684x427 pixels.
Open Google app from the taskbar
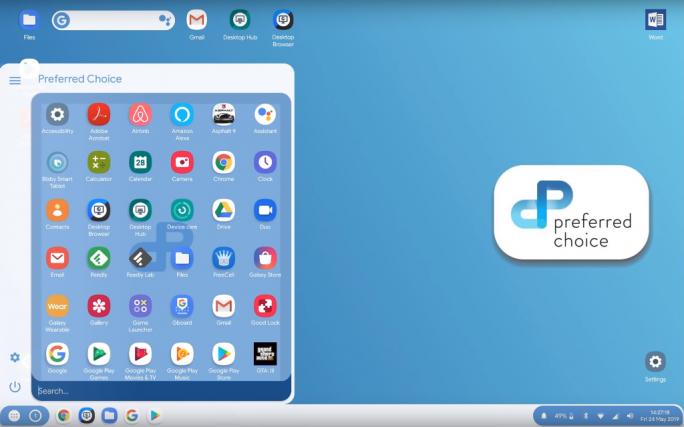(x=132, y=416)
